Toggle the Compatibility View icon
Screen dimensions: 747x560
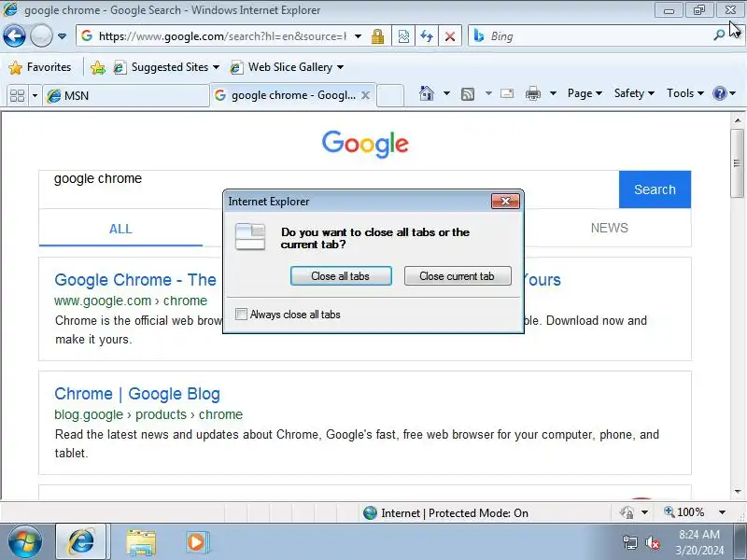click(x=403, y=36)
